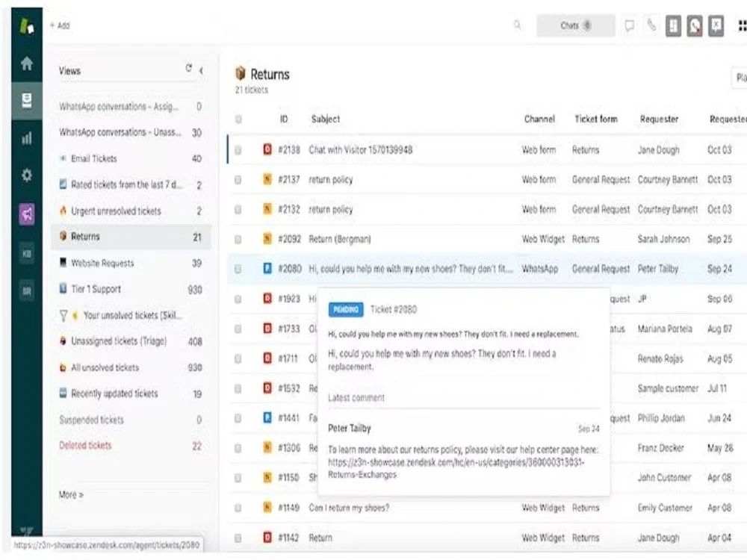Collapse the Views panel arrow

point(202,70)
